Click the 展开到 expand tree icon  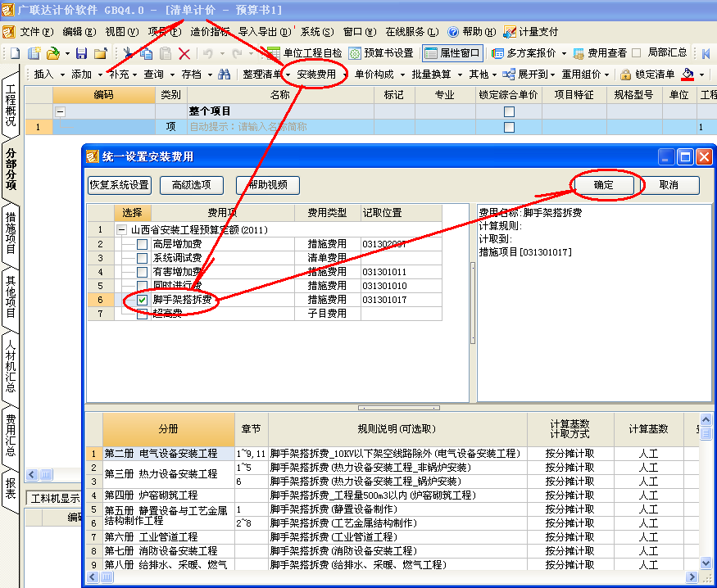[509, 75]
